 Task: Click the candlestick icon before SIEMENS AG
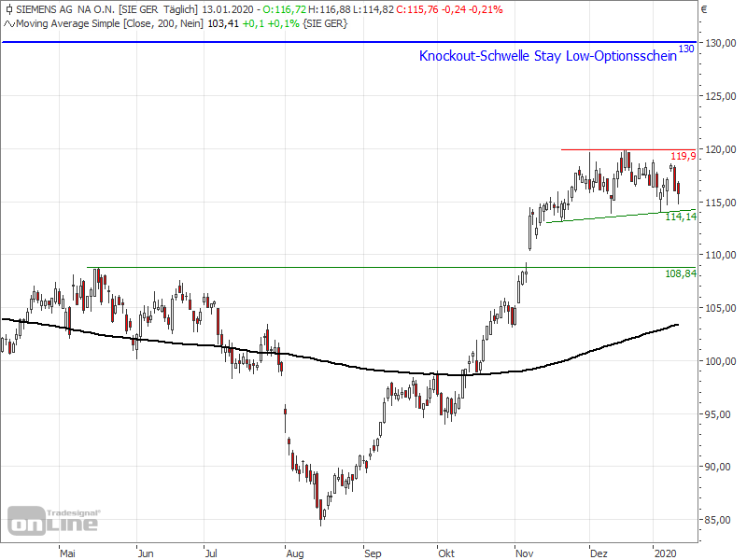[9, 9]
